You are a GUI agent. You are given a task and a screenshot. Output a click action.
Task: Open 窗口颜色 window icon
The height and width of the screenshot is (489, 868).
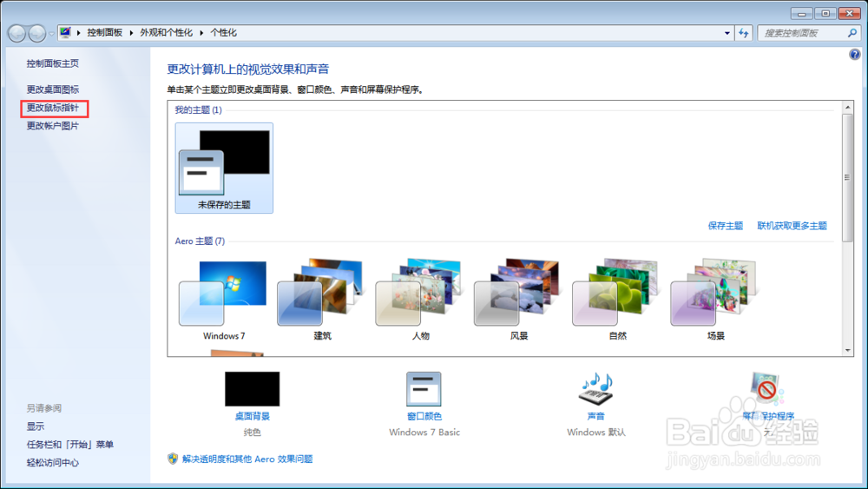coord(424,389)
